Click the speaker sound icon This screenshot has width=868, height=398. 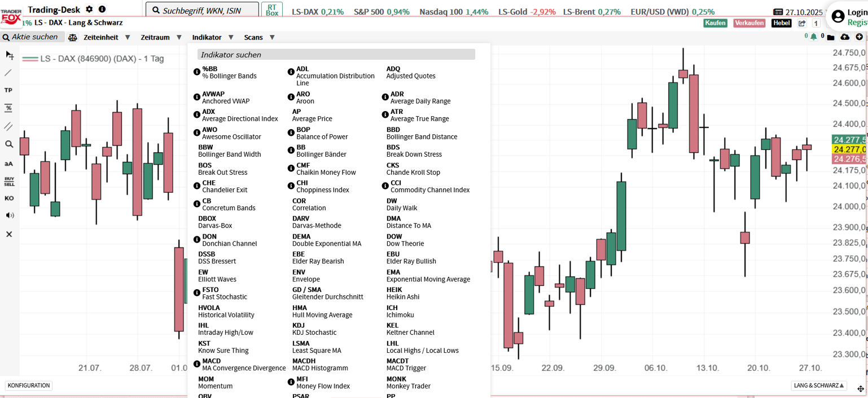(x=9, y=215)
